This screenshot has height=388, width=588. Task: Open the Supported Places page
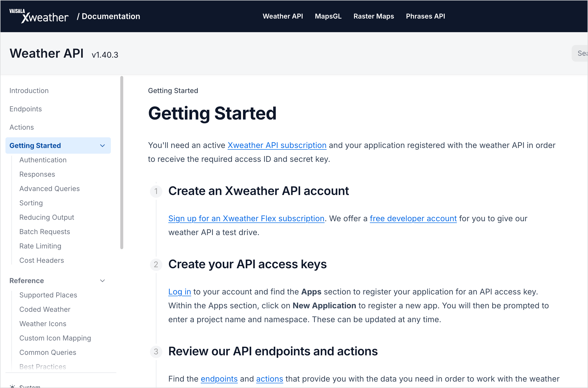click(x=48, y=295)
